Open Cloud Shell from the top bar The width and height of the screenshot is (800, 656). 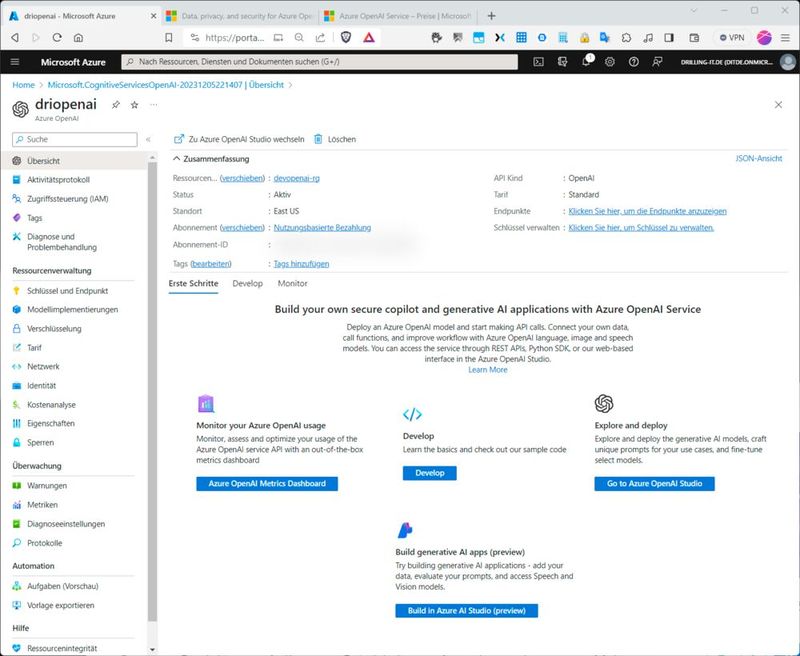pos(538,62)
